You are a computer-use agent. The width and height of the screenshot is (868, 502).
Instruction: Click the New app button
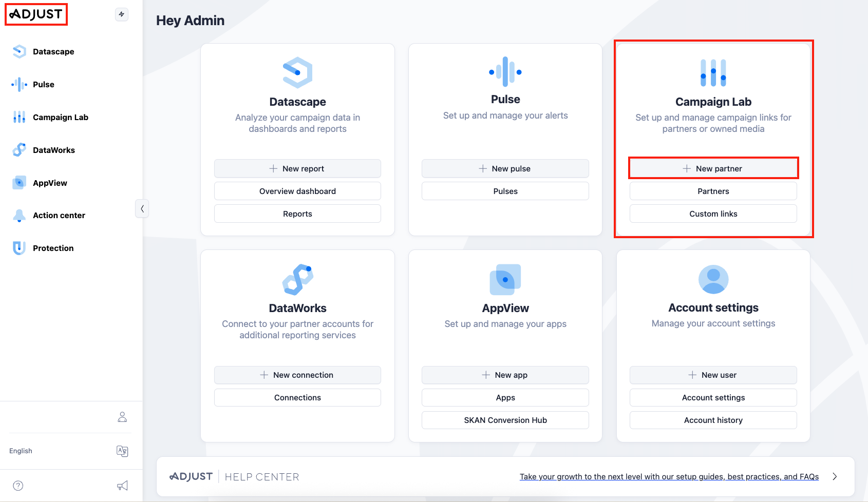[x=505, y=375]
